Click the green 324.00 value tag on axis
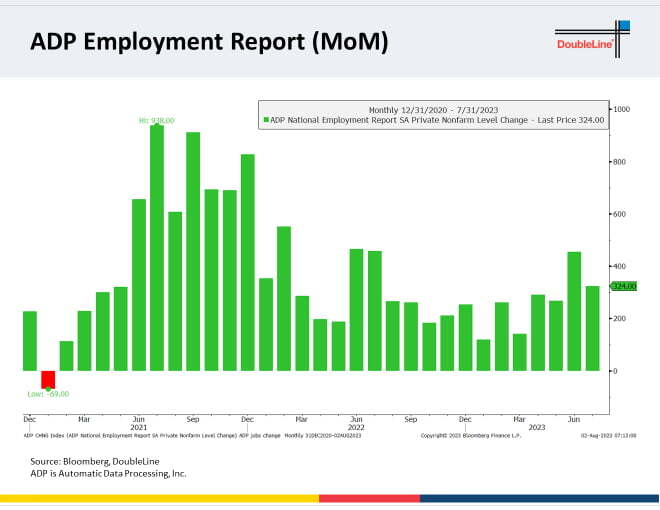660x510 pixels. coord(624,286)
